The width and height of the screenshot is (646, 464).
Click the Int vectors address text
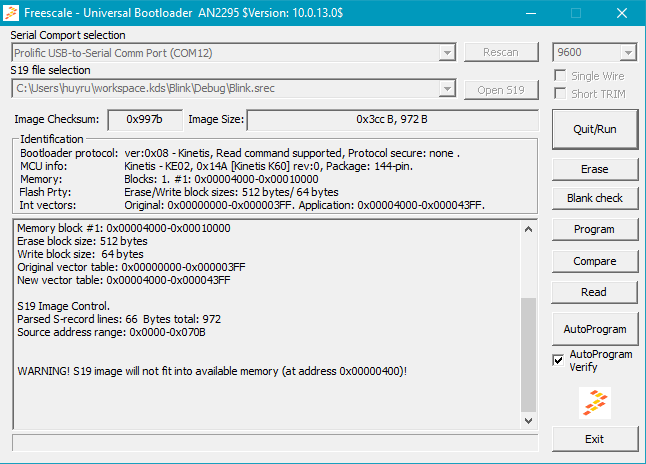[x=304, y=205]
